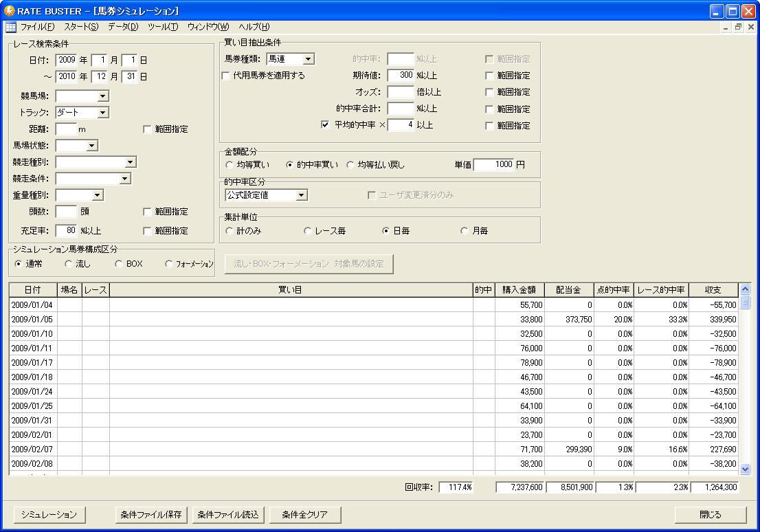This screenshot has width=760, height=532.
Task: Select 均等買い radio button
Action: pos(230,165)
